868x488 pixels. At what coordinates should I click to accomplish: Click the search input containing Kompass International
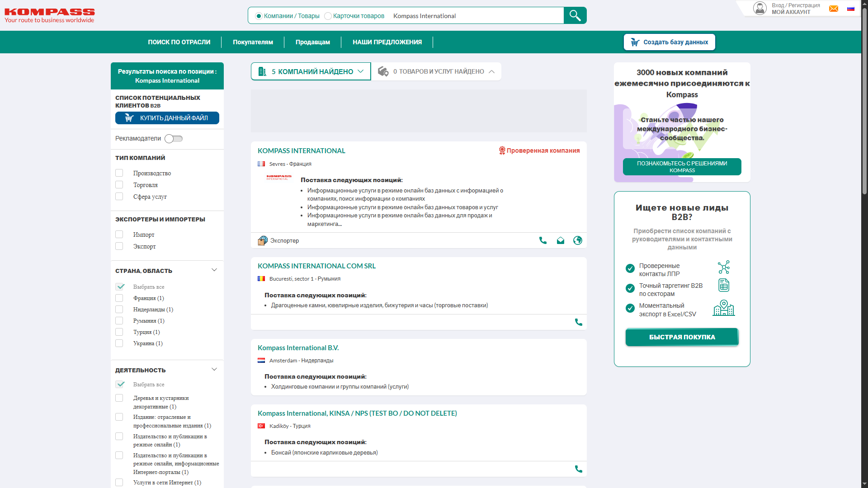[x=476, y=16]
